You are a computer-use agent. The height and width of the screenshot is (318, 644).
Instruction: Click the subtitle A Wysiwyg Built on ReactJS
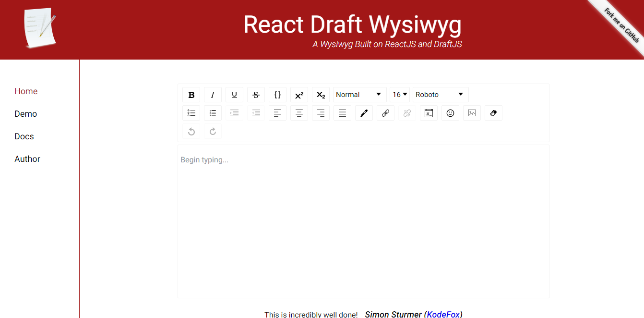(x=387, y=44)
